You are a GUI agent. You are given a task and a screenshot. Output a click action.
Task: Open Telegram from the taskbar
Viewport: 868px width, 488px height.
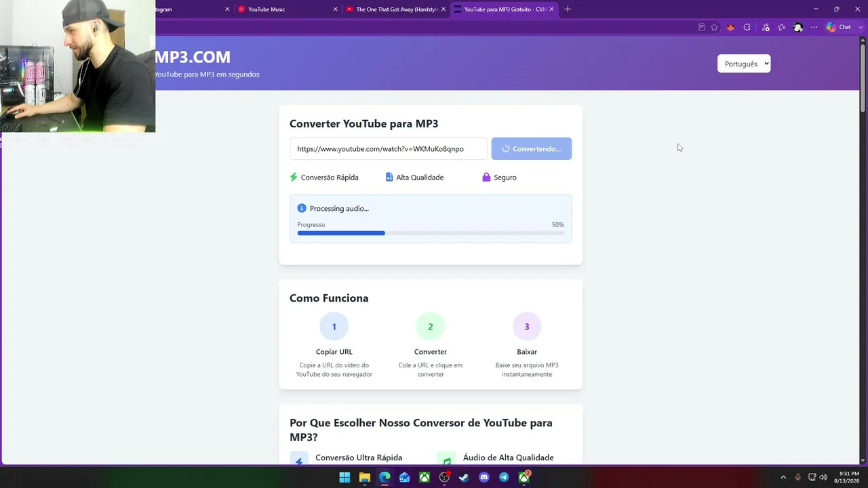click(x=504, y=477)
